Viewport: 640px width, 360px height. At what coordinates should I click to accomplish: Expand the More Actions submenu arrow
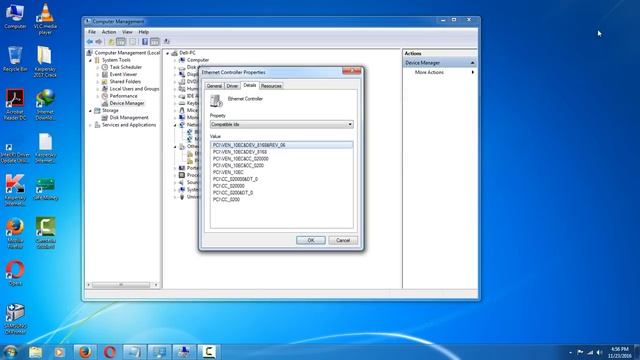pos(473,72)
